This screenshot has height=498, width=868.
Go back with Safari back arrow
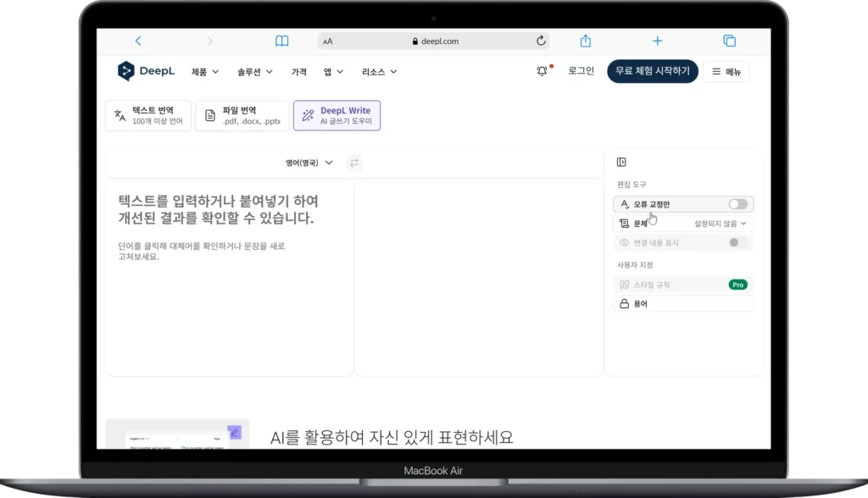click(138, 41)
